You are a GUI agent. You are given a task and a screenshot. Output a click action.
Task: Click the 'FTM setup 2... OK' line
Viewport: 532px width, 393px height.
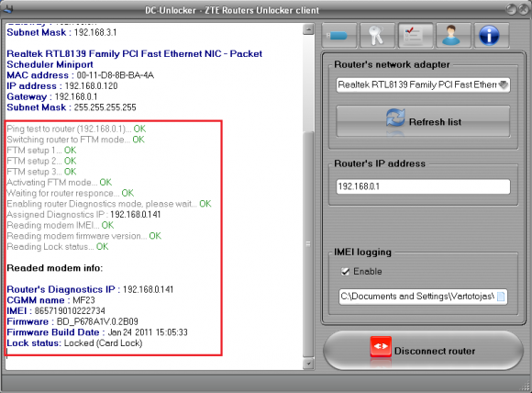tap(41, 161)
